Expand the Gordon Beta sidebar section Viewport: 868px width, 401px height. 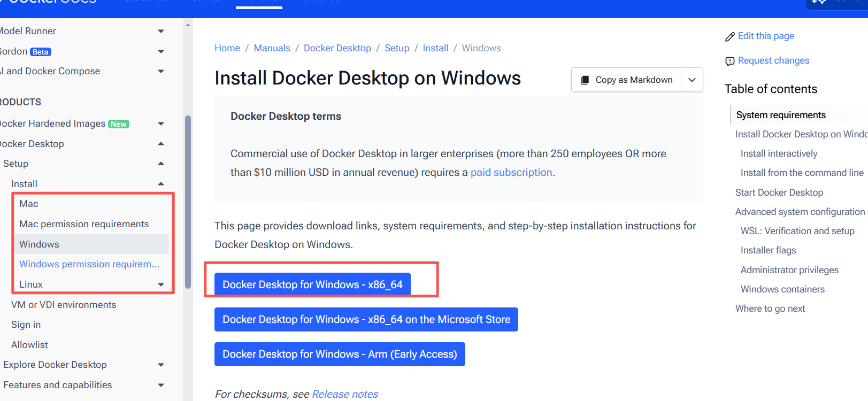click(161, 52)
